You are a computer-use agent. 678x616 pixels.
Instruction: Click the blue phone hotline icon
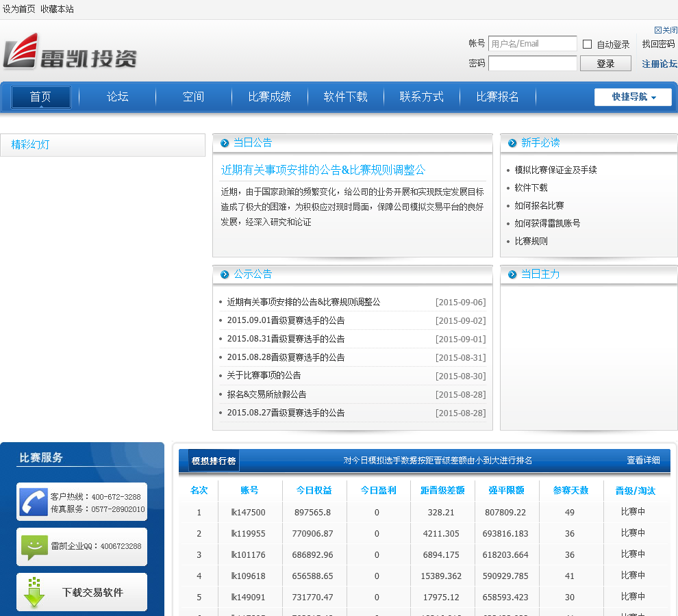click(34, 502)
